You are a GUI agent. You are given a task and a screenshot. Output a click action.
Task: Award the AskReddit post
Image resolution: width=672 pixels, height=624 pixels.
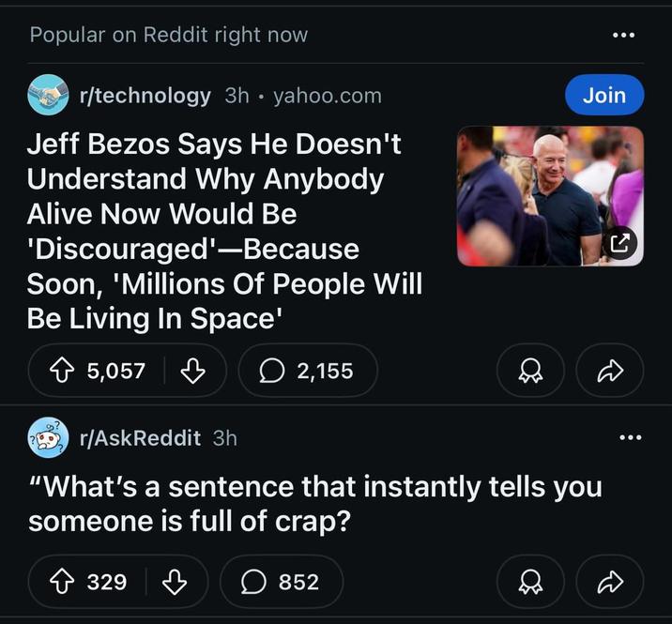click(530, 582)
